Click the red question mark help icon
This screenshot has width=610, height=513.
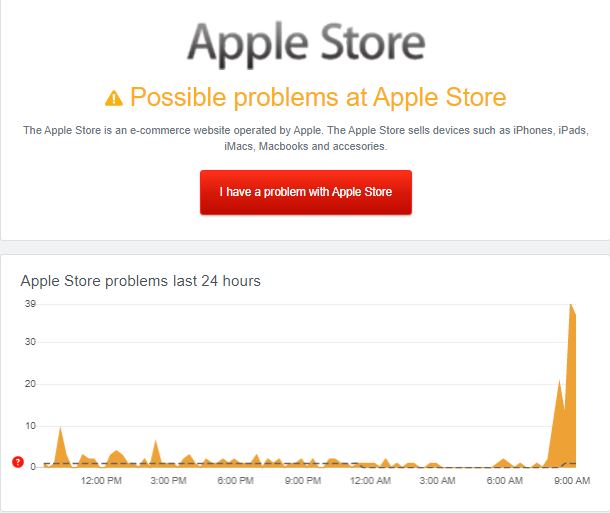[x=17, y=461]
